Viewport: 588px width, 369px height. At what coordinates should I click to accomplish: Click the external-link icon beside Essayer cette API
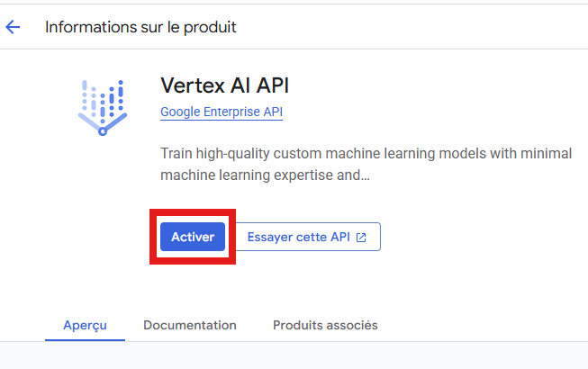[361, 237]
